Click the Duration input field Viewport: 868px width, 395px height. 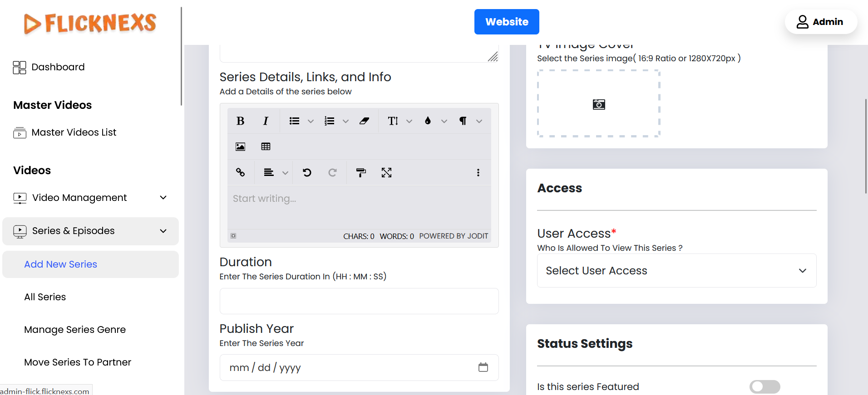pos(359,301)
